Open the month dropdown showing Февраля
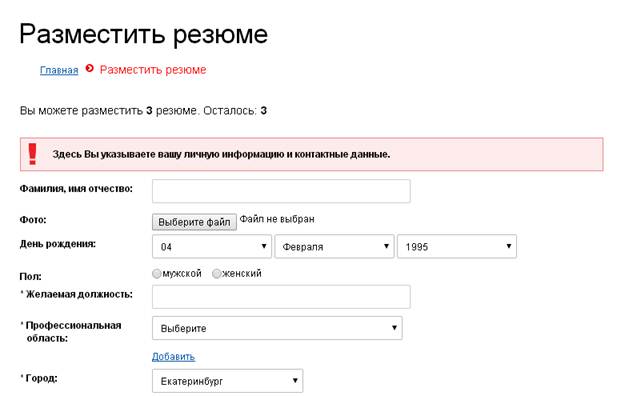Screen dimensions: 621x396 (x=334, y=246)
